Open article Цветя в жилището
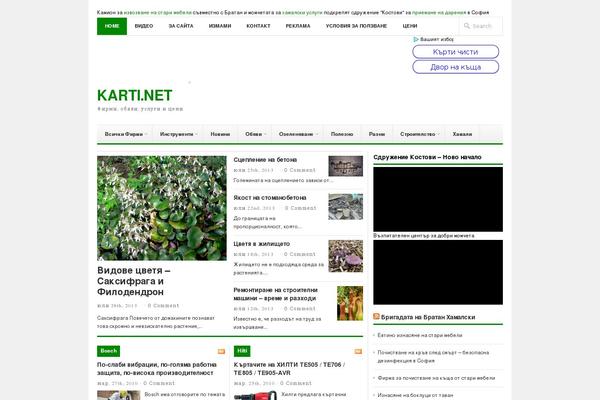The image size is (600, 400). pyautogui.click(x=261, y=244)
